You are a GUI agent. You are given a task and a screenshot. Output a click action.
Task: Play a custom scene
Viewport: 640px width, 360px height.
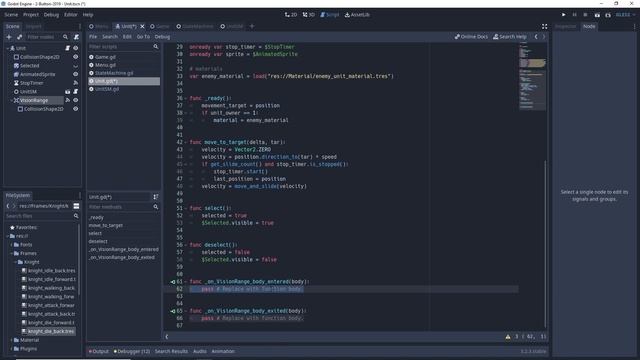(608, 15)
